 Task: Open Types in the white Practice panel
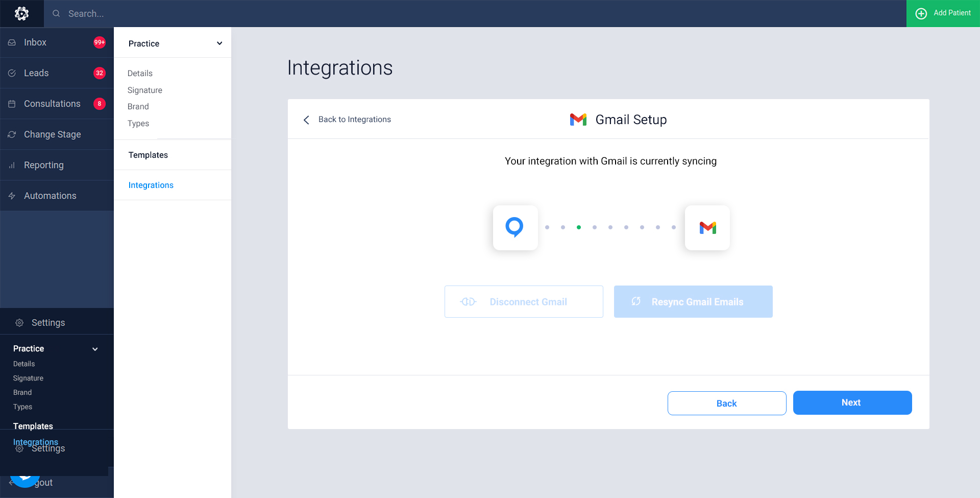138,123
